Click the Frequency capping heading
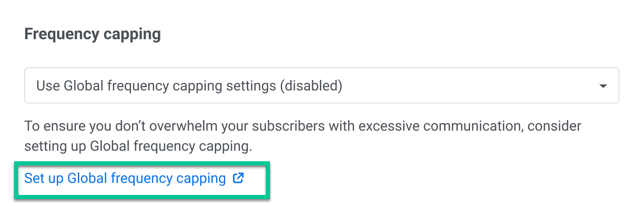This screenshot has width=644, height=206. click(x=93, y=35)
